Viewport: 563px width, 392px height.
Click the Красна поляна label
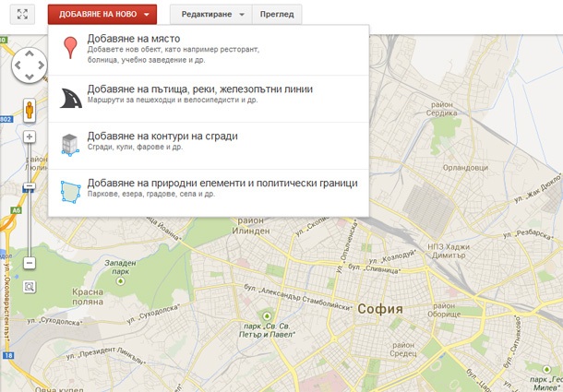coord(88,297)
